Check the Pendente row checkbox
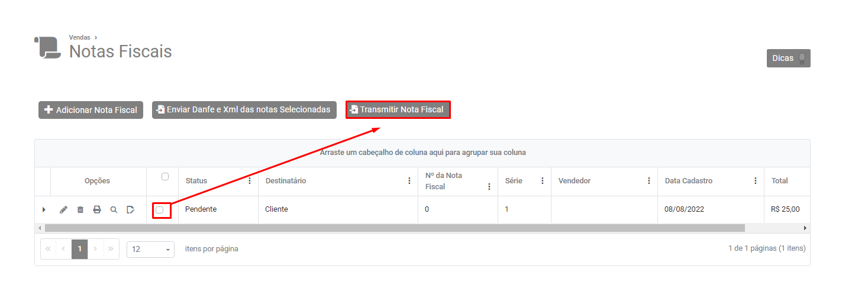The height and width of the screenshot is (288, 868). click(160, 210)
